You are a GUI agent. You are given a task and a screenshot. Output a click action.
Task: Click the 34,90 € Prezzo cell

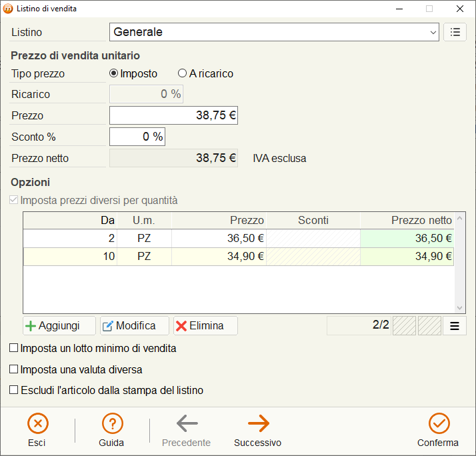click(x=219, y=257)
